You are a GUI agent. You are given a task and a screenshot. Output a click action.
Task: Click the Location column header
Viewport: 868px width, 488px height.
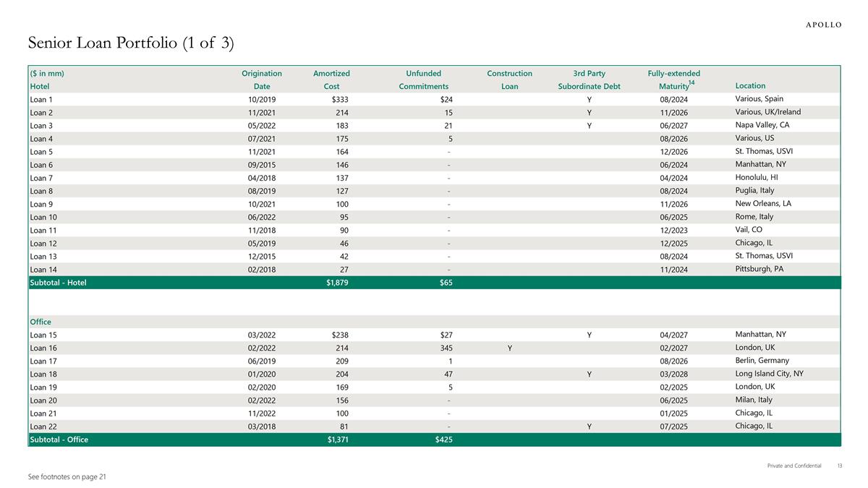[749, 86]
